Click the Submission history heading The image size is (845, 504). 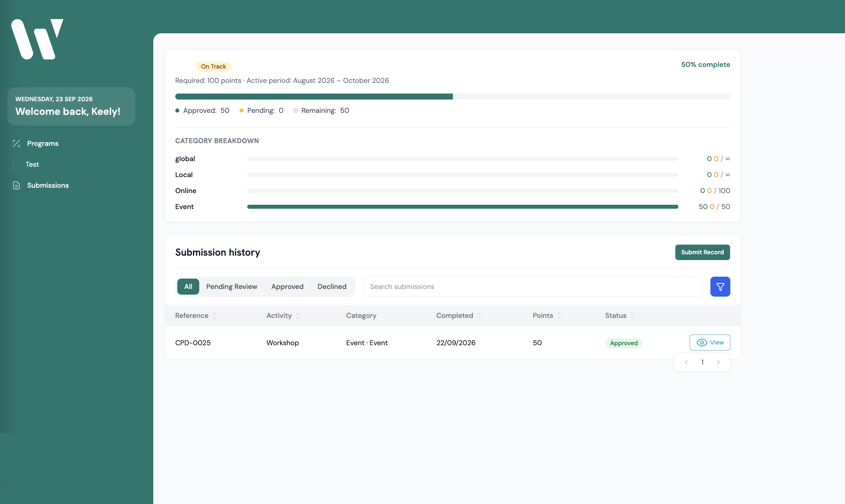click(x=218, y=252)
